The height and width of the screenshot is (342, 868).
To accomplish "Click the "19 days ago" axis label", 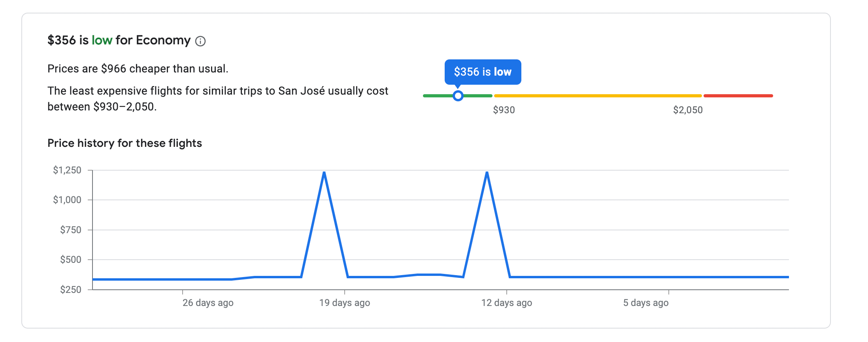I will coord(345,303).
